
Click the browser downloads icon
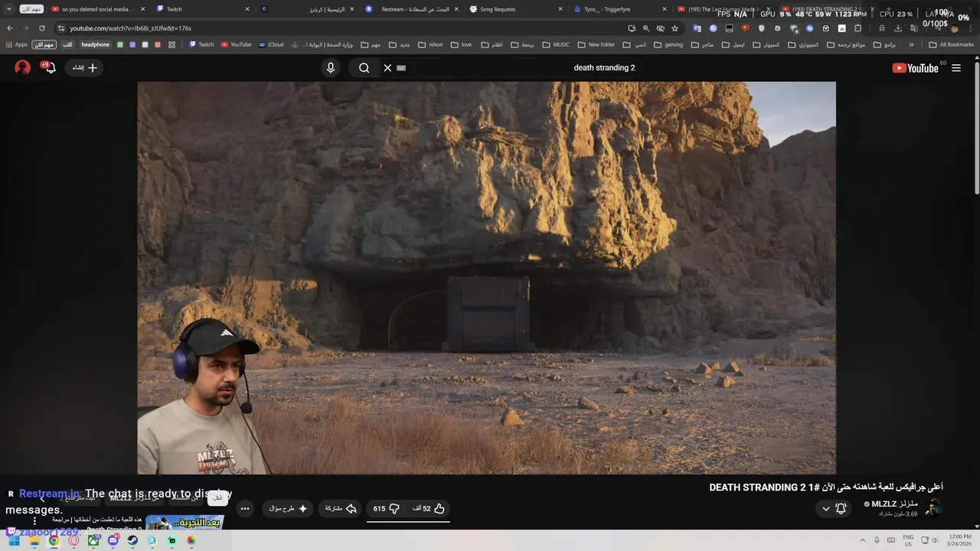click(x=898, y=28)
